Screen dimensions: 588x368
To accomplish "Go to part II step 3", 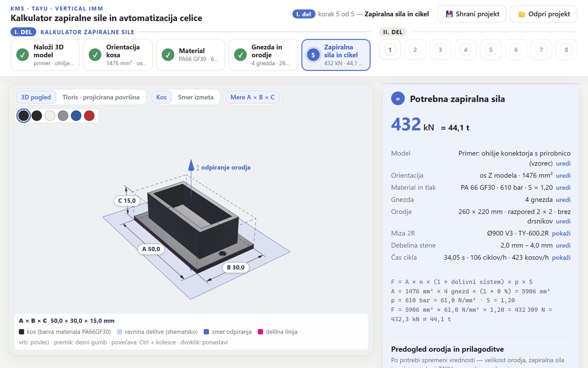I will (440, 50).
